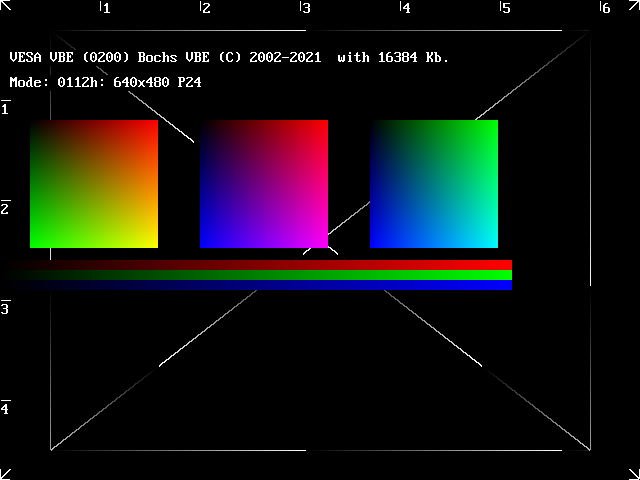Viewport: 640px width, 480px height.
Task: Click the top ruler marker labeled 3
Action: (x=305, y=8)
